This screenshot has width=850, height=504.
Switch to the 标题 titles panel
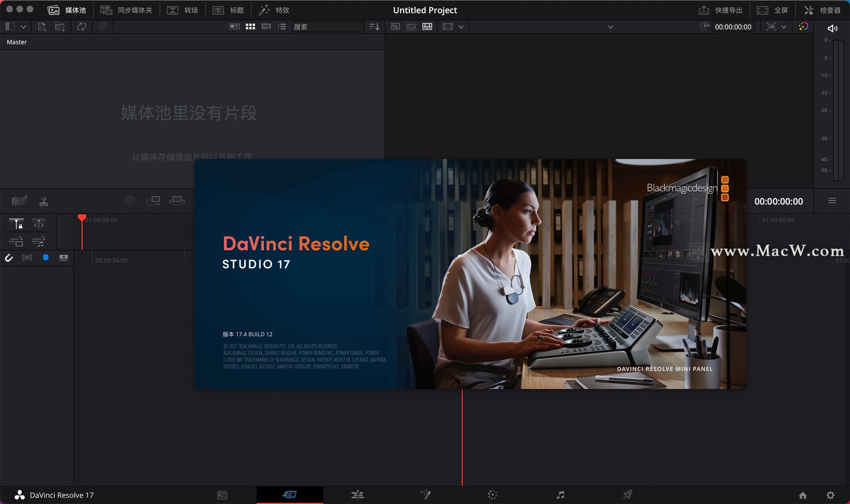coord(228,10)
